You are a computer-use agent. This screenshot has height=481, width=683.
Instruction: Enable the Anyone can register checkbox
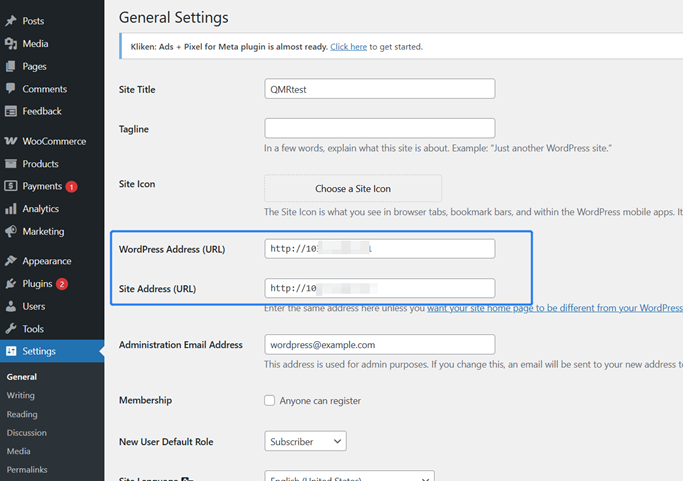269,400
